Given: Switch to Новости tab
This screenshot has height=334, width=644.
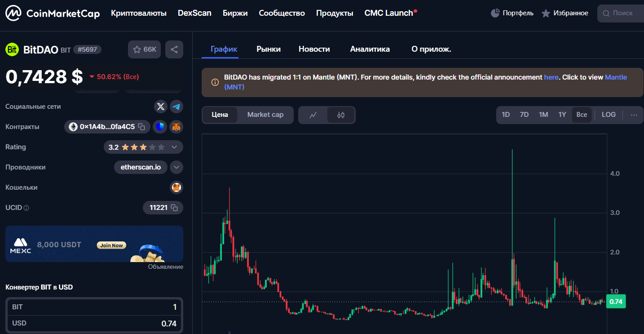Looking at the screenshot, I should coord(314,49).
